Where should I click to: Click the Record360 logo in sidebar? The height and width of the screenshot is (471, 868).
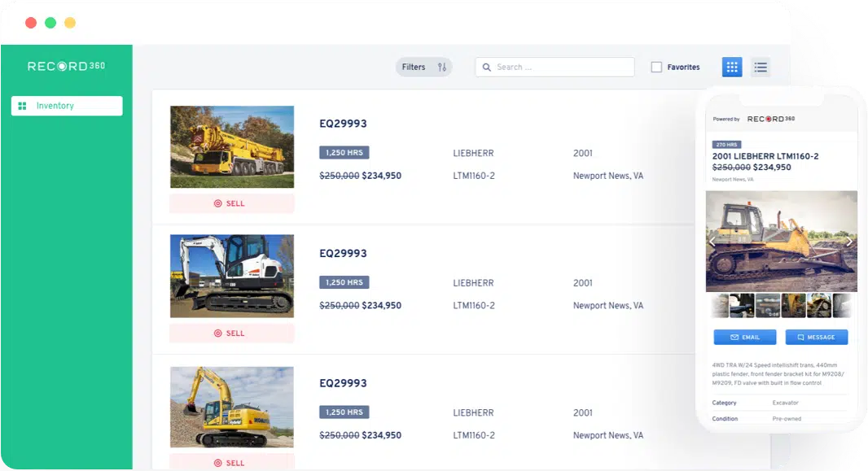66,66
